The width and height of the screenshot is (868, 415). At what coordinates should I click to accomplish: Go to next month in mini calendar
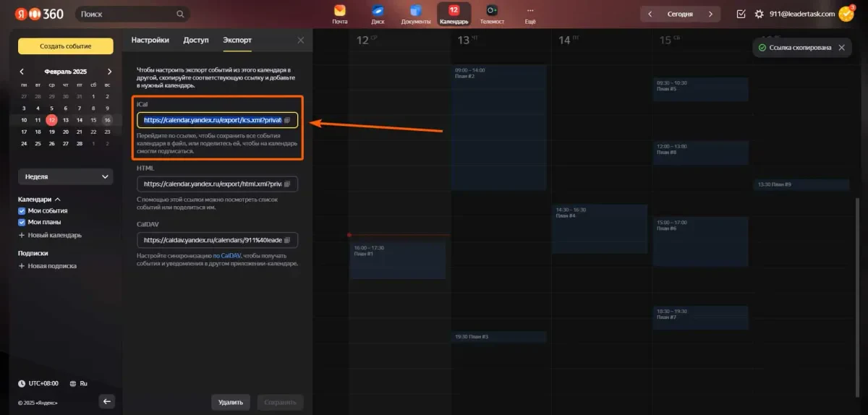(x=109, y=72)
